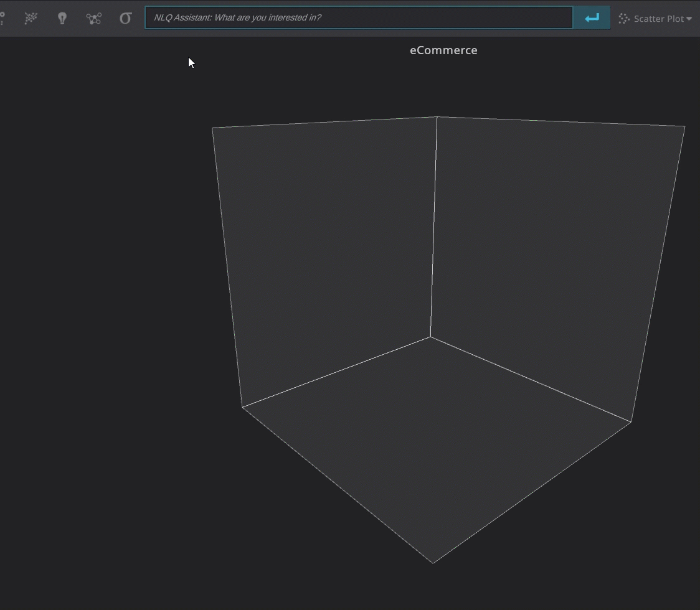Open the sigma statistics icon

click(x=125, y=18)
